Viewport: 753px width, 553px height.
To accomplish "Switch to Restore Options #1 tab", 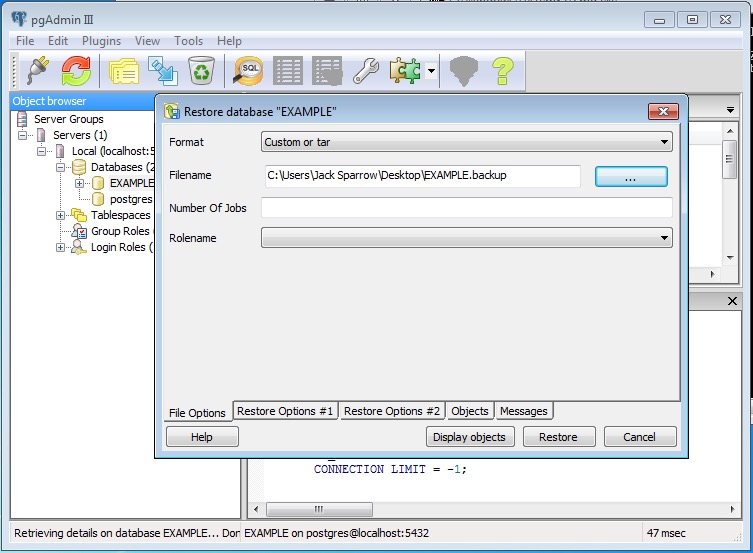I will [x=285, y=411].
